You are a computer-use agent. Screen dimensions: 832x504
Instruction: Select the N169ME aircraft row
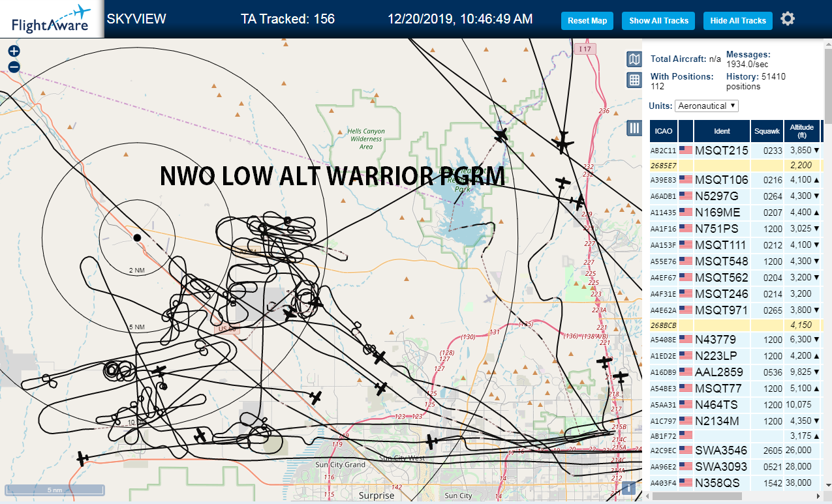(735, 212)
